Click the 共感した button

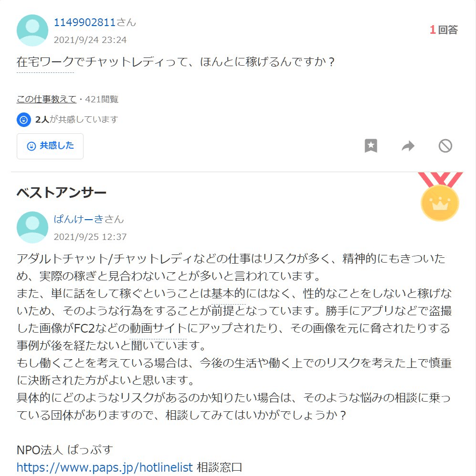coord(50,146)
